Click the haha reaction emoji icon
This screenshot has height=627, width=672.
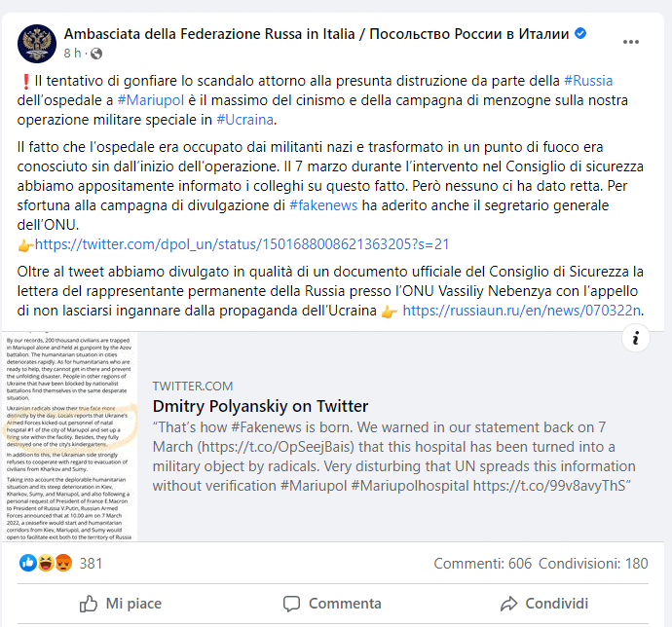[44, 563]
